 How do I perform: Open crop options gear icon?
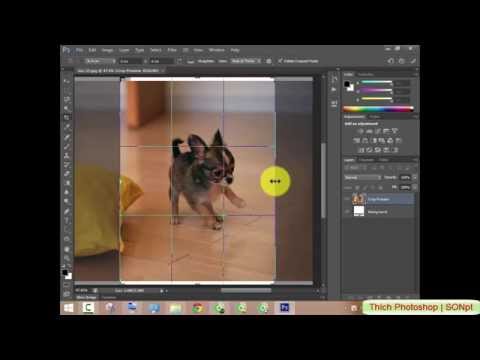click(269, 61)
